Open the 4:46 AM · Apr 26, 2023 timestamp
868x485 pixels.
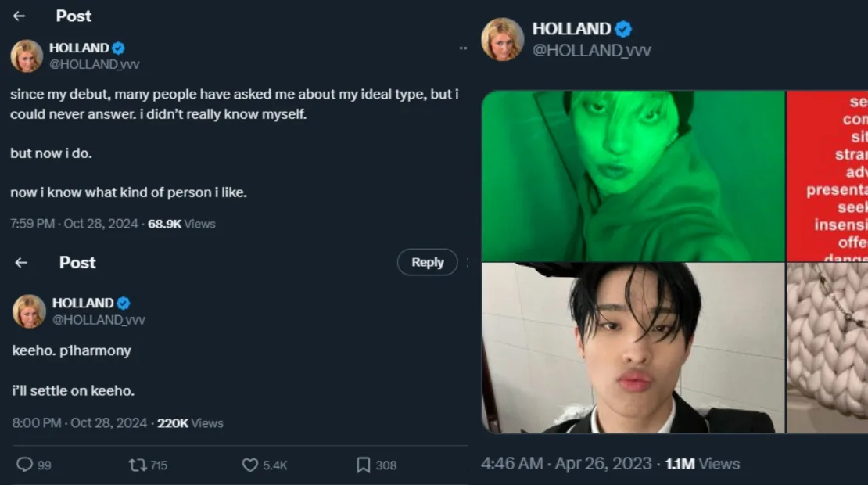[566, 464]
